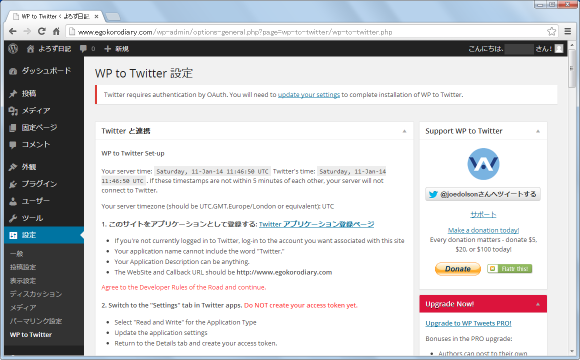The height and width of the screenshot is (360, 580).
Task: Click the browser reload icon
Action: pyautogui.click(x=42, y=31)
